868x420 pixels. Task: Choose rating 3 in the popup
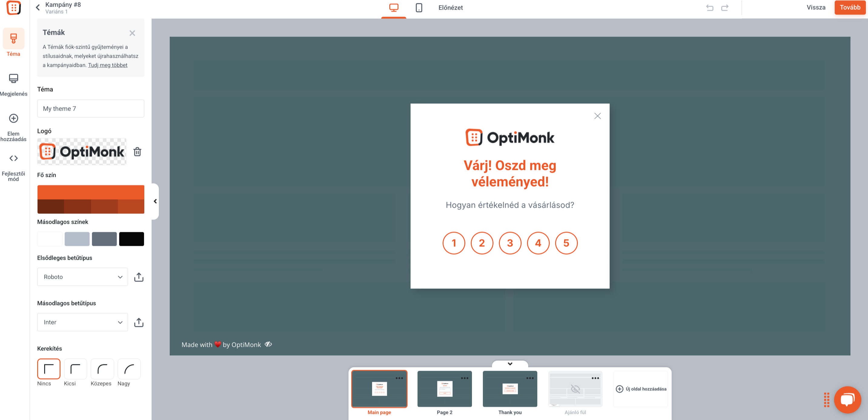[x=510, y=243]
